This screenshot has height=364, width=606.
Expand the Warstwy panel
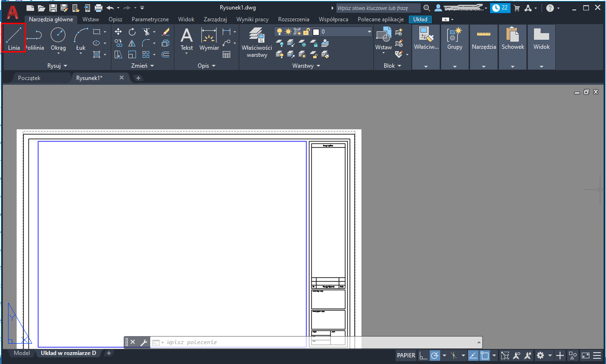click(306, 66)
